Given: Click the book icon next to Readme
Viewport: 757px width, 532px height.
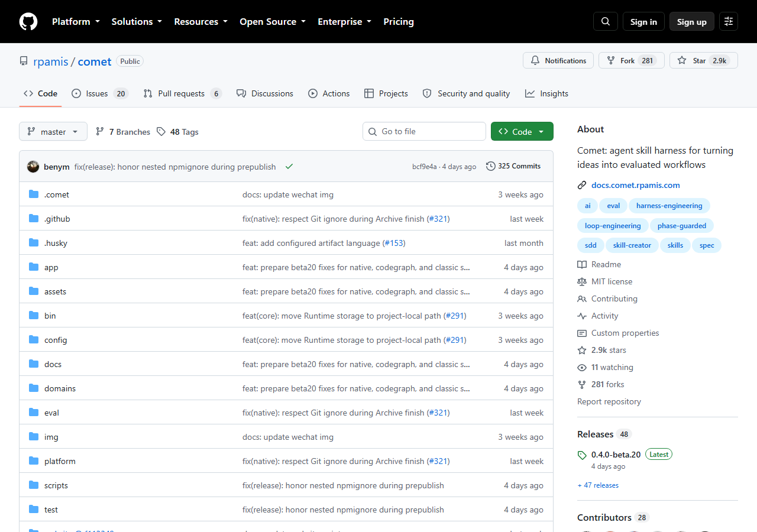Looking at the screenshot, I should click(x=582, y=264).
